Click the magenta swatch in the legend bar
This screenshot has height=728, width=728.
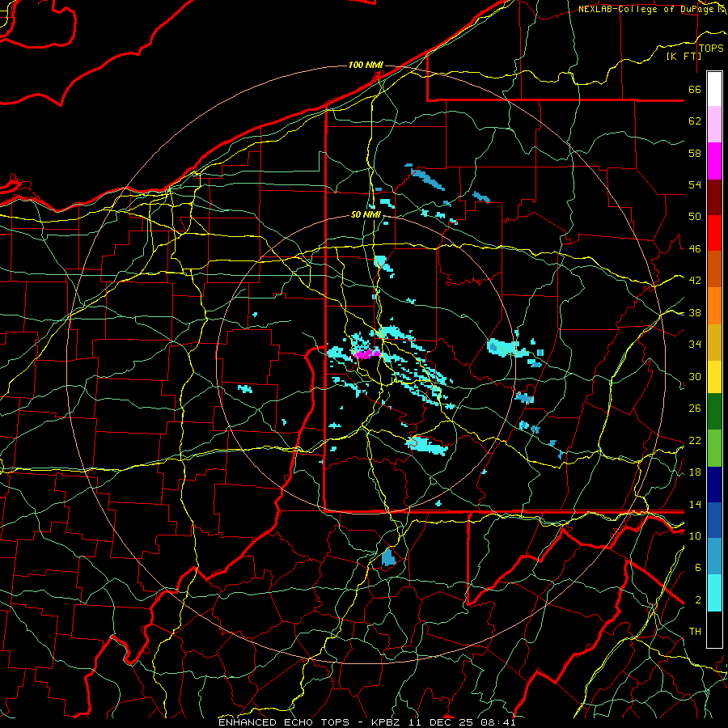click(x=714, y=161)
